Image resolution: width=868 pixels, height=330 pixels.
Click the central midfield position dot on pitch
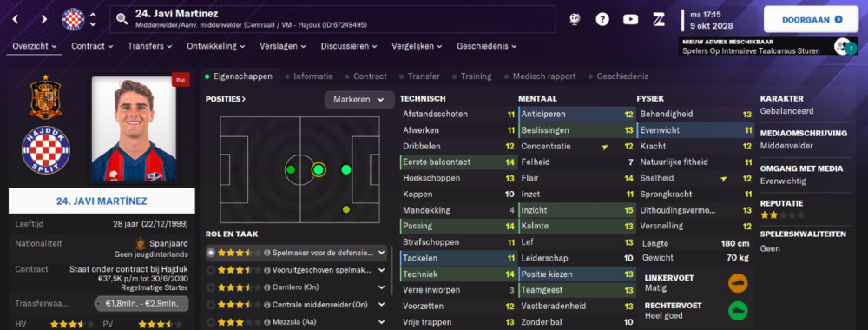click(x=319, y=169)
